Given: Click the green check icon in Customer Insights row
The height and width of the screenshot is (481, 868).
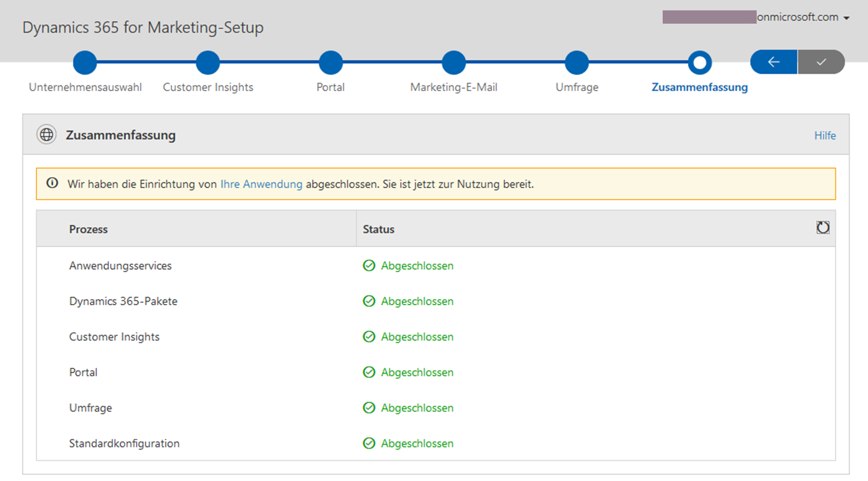Looking at the screenshot, I should tap(369, 337).
